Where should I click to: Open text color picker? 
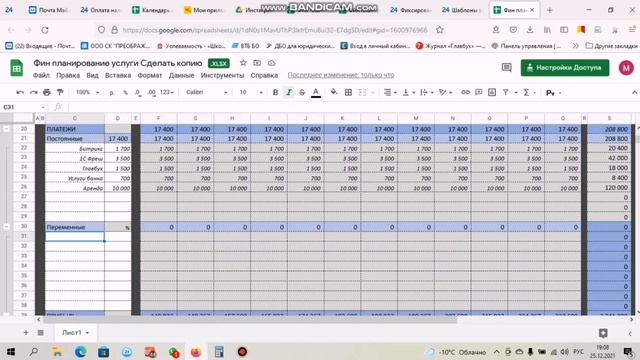pos(316,93)
